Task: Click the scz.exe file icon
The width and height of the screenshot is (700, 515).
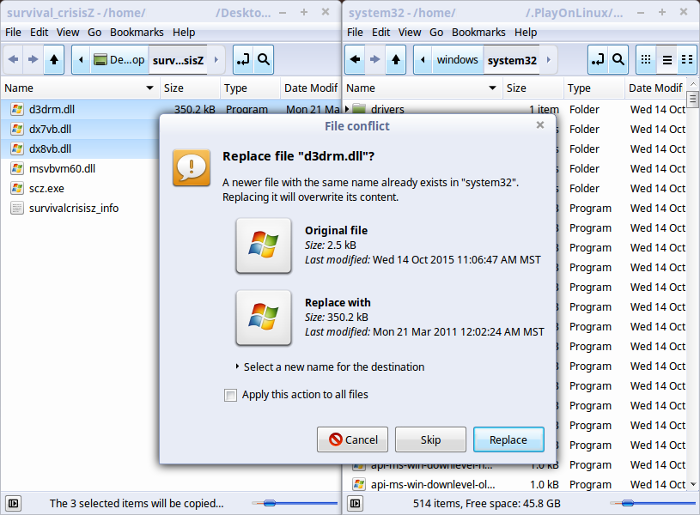Action: click(17, 188)
